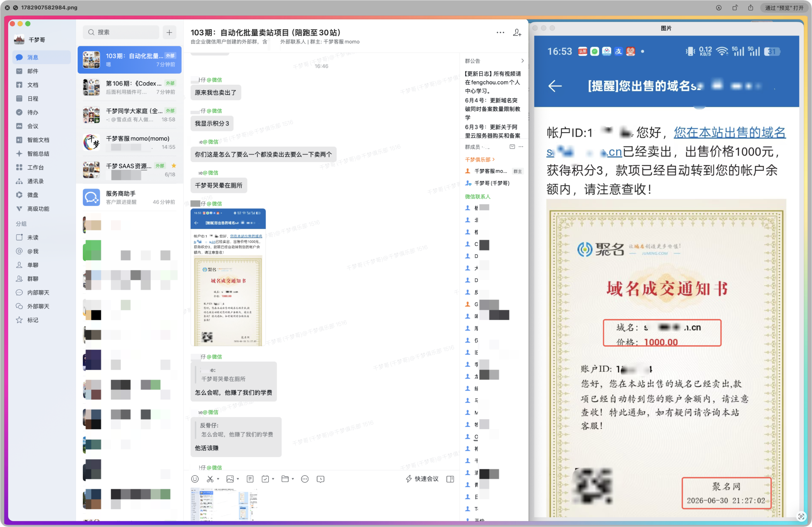Click the task checkbox icon in input toolbar

265,479
